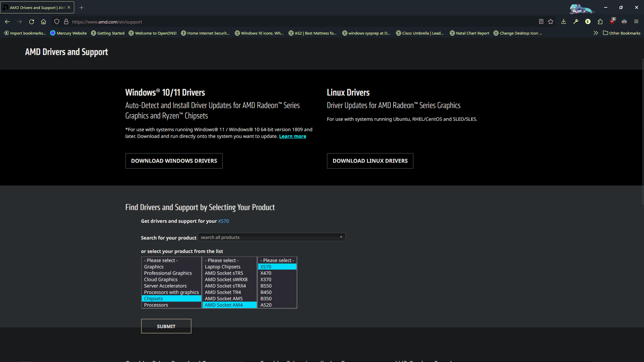The width and height of the screenshot is (644, 362).
Task: Open a new tab with plus button
Action: click(x=81, y=7)
